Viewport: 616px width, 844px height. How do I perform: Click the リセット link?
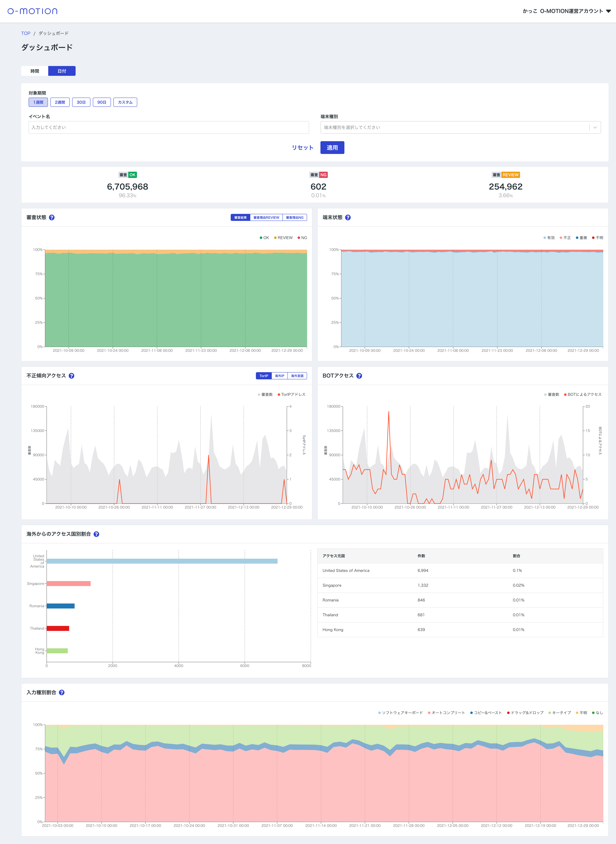tap(302, 148)
